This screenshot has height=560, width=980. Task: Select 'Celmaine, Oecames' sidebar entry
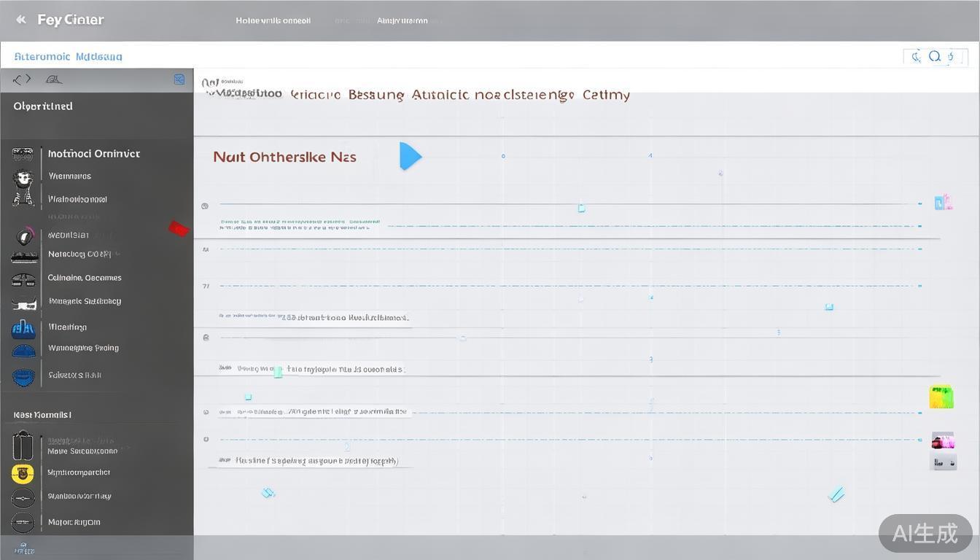point(85,278)
